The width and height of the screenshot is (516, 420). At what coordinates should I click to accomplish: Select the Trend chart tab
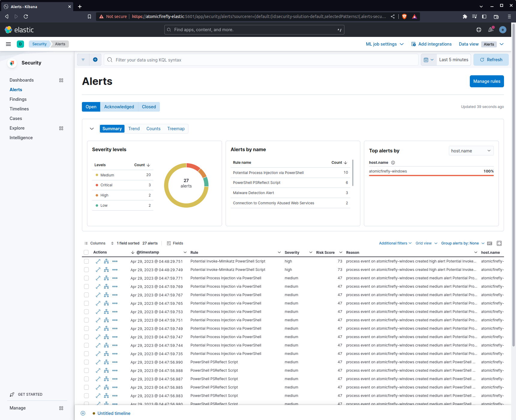tap(134, 129)
